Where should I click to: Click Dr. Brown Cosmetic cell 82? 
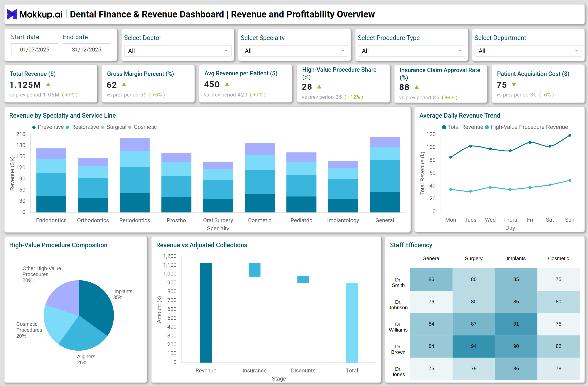click(558, 346)
